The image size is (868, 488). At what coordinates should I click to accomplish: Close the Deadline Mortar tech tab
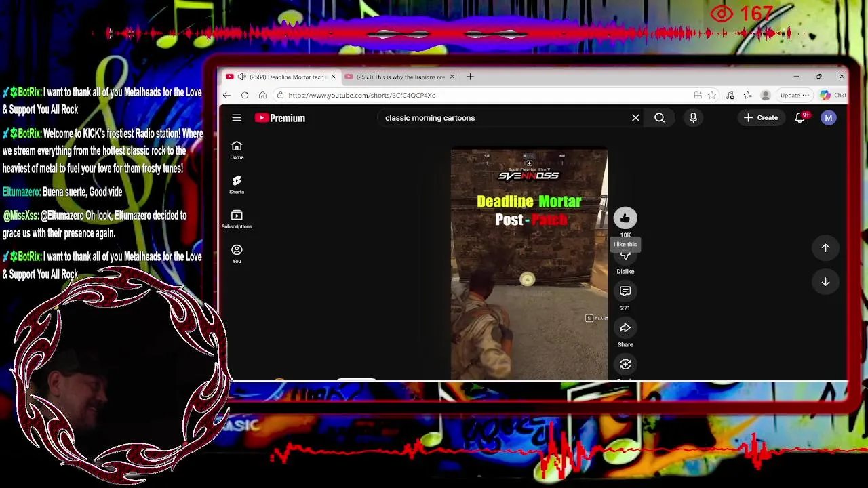tap(333, 77)
